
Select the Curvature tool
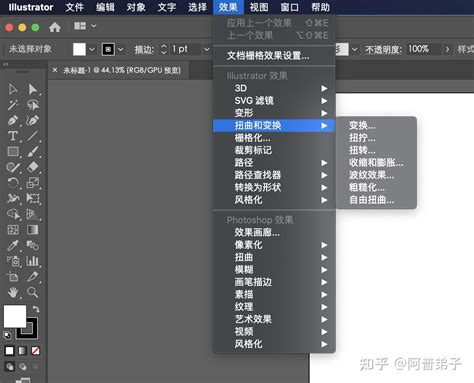click(x=33, y=120)
